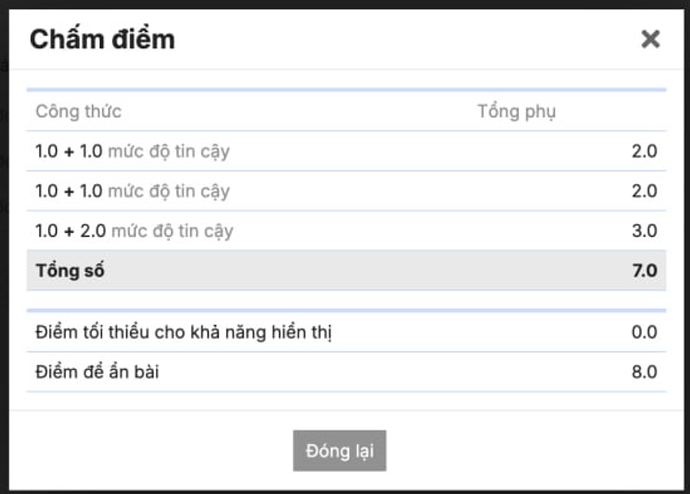The height and width of the screenshot is (494, 690).
Task: Click the 0.0 minimum score value
Action: [x=644, y=332]
